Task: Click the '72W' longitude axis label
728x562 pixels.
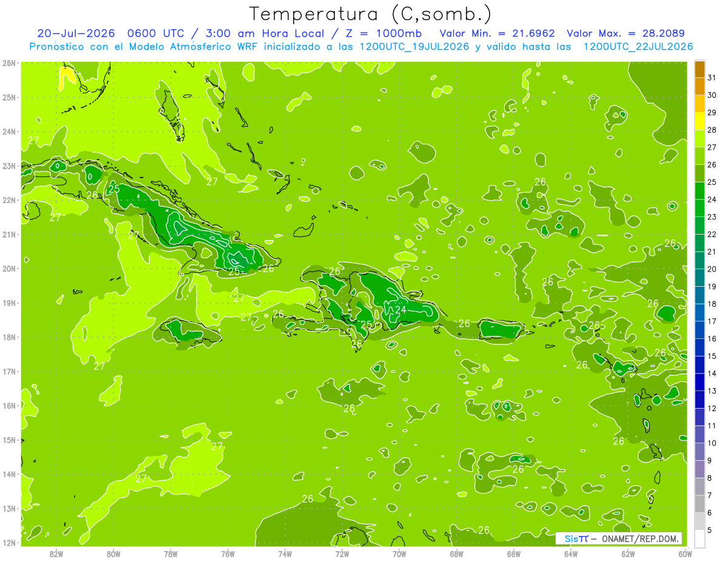Action: click(342, 554)
